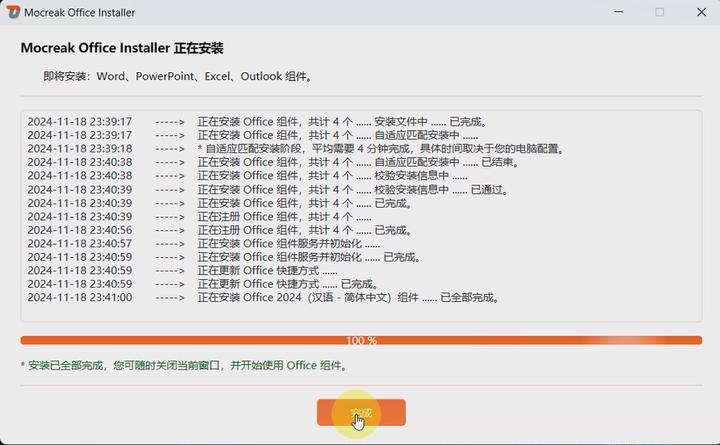Click the disabled maximize button

[x=659, y=12]
